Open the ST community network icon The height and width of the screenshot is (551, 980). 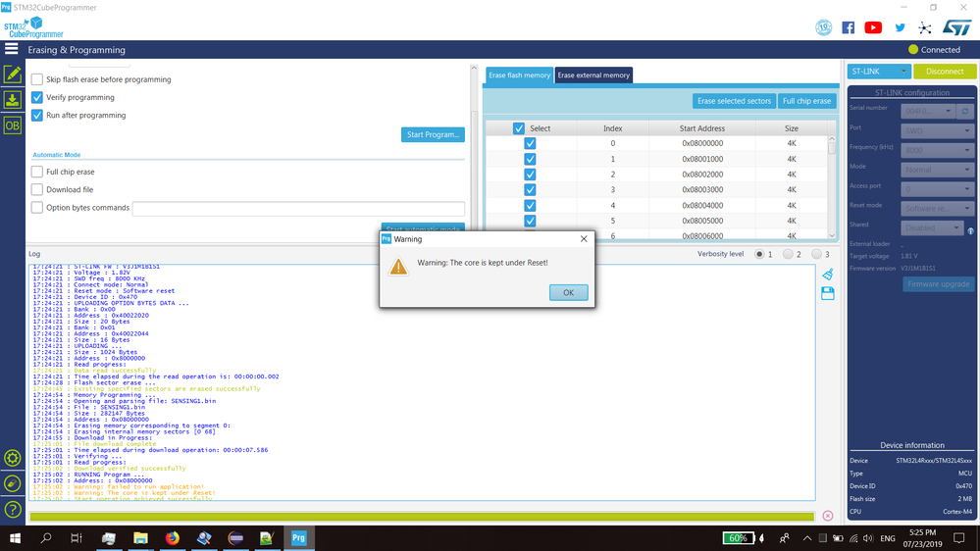[x=925, y=27]
